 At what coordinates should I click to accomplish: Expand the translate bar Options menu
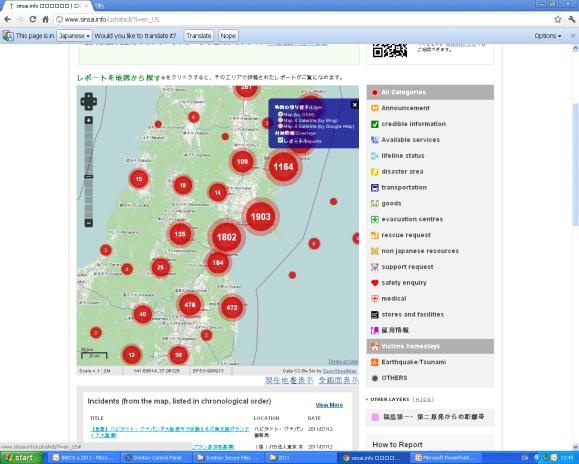click(x=548, y=36)
